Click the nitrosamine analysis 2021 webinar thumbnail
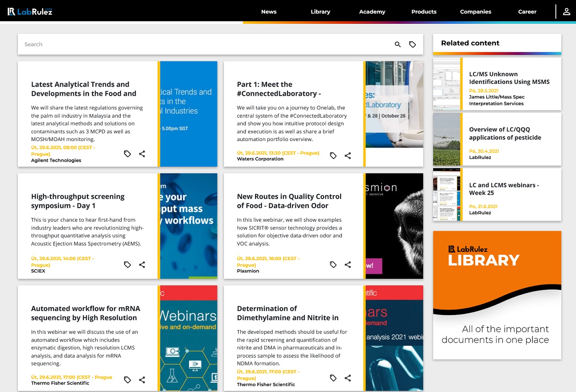 coord(394,338)
